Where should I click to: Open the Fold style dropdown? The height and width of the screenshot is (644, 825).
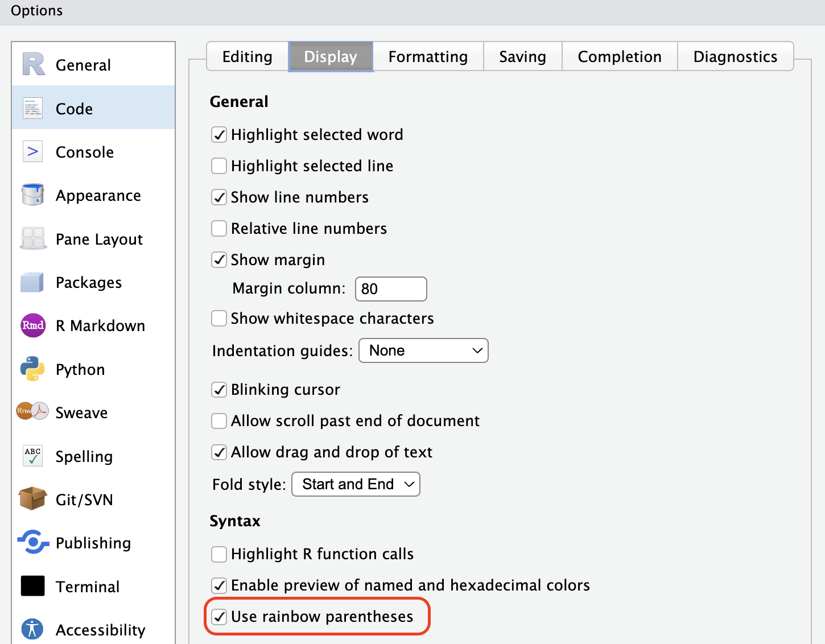click(356, 484)
